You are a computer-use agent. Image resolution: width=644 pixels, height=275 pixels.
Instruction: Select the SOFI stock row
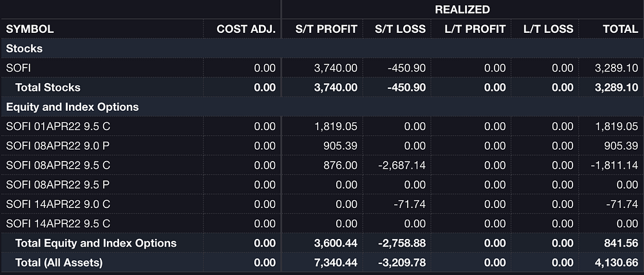coord(322,68)
